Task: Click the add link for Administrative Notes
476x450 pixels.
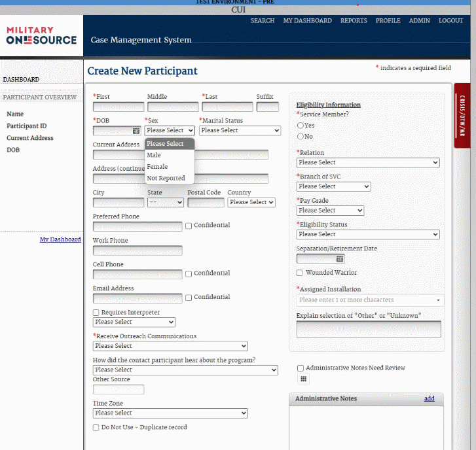Action: [429, 398]
